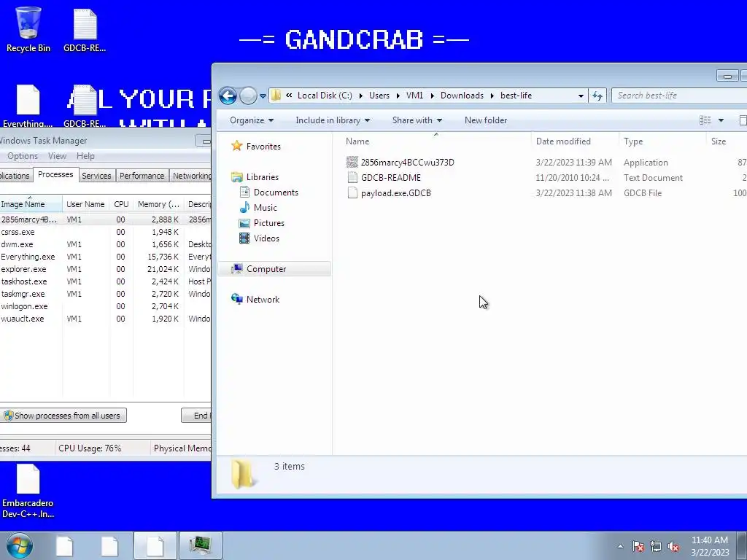Click the folder icon in the address bar
Image resolution: width=747 pixels, height=560 pixels.
pos(276,96)
